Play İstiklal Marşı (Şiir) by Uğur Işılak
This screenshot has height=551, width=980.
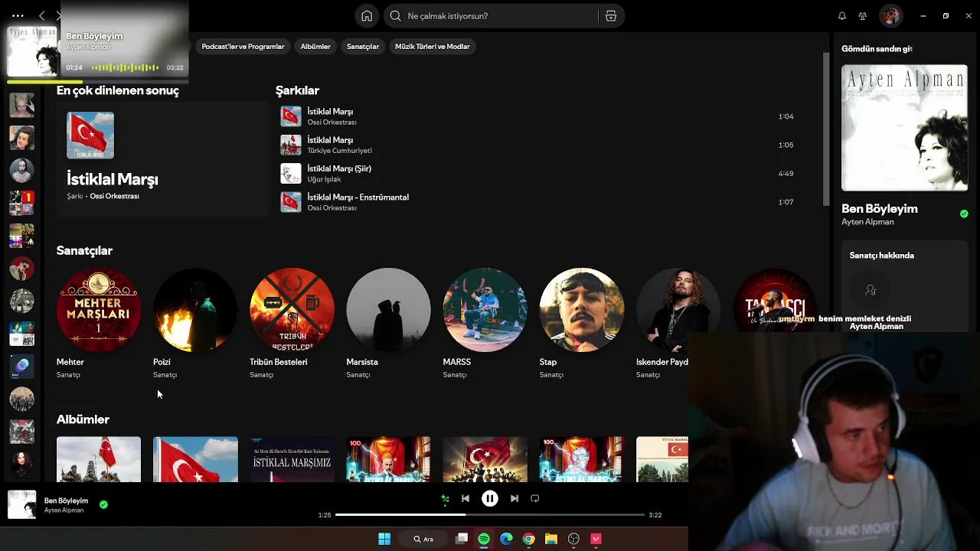point(540,174)
